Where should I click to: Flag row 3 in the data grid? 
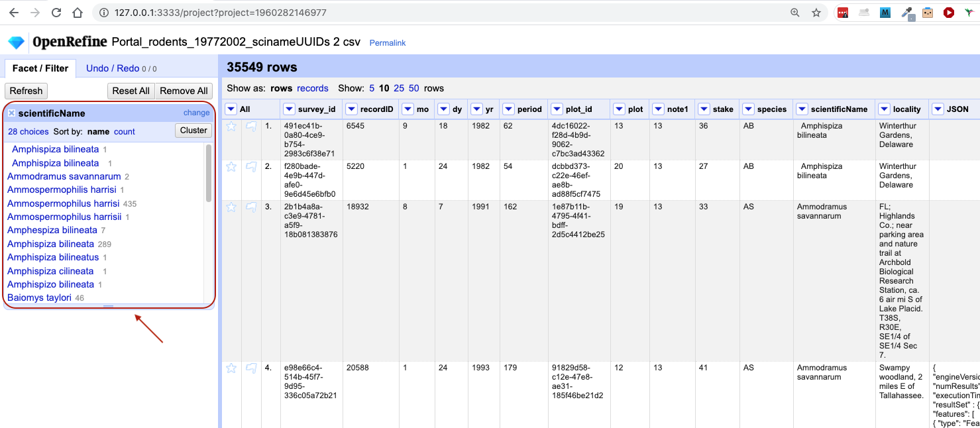(251, 207)
